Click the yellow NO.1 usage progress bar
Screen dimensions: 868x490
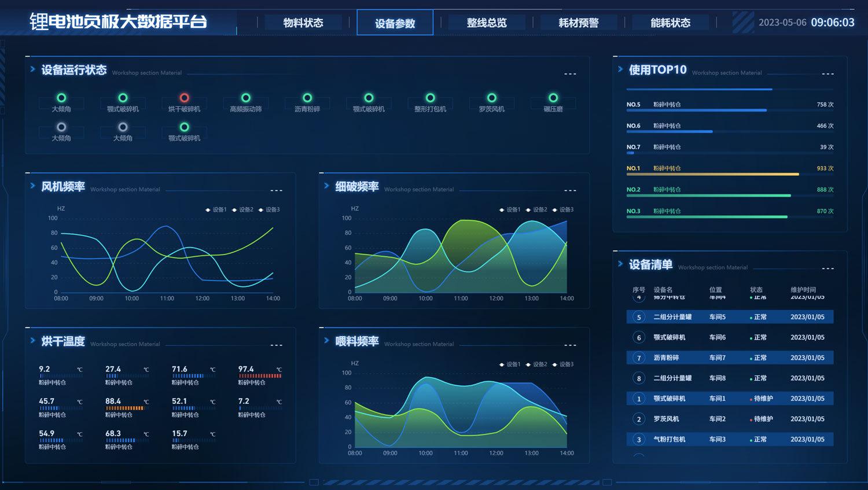tap(712, 174)
